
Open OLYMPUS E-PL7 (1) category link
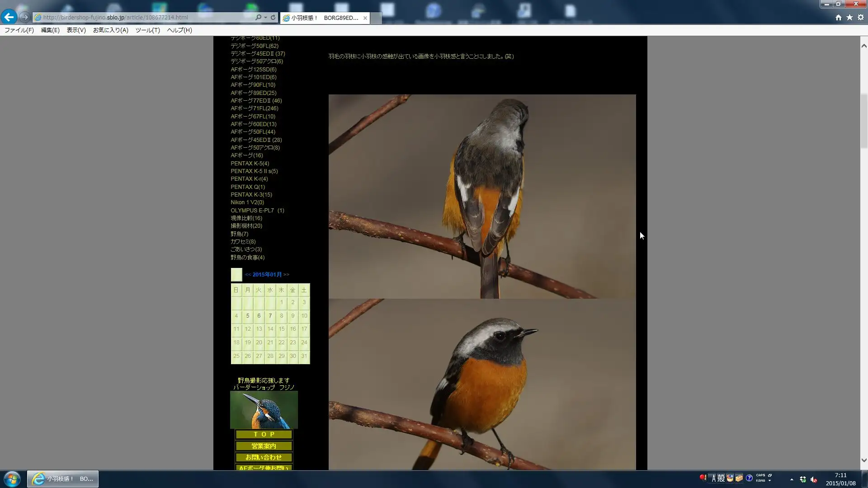tap(258, 211)
